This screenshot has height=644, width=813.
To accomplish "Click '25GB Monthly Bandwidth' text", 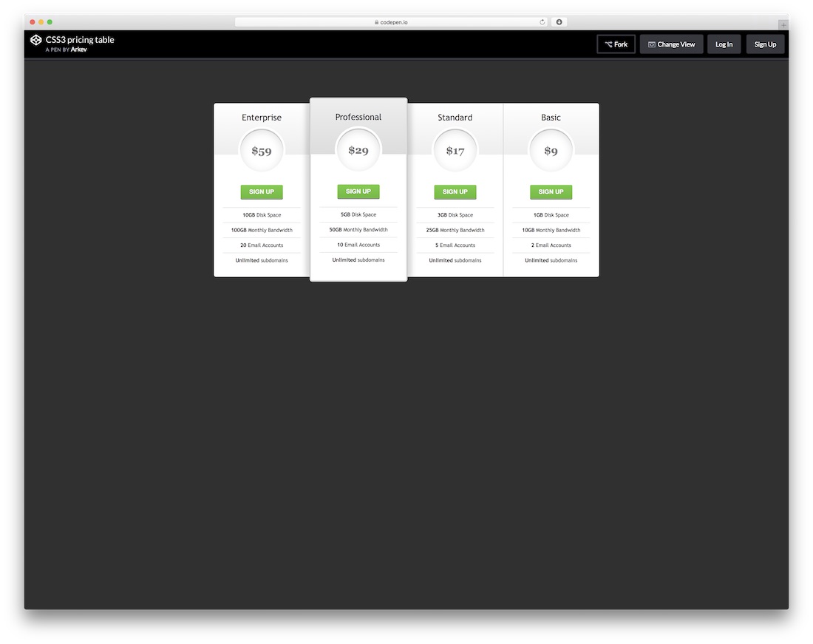I will click(455, 230).
